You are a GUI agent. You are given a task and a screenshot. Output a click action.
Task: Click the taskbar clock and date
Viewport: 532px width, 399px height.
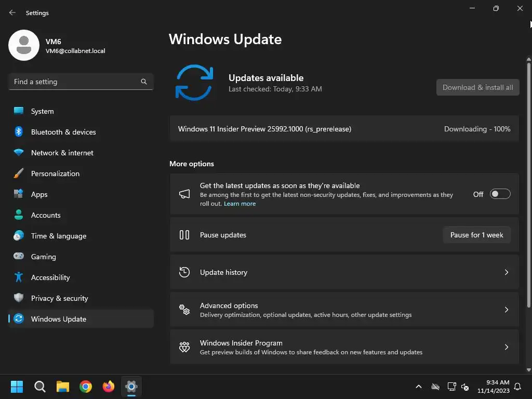pos(494,387)
